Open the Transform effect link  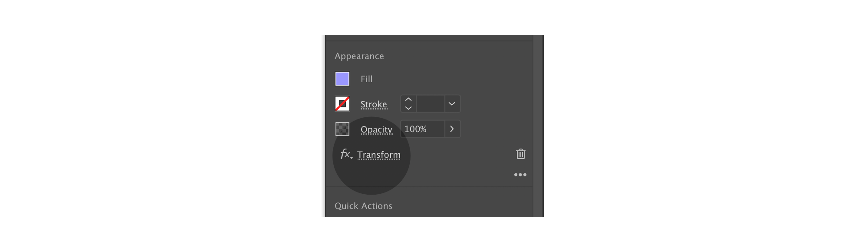pos(379,155)
